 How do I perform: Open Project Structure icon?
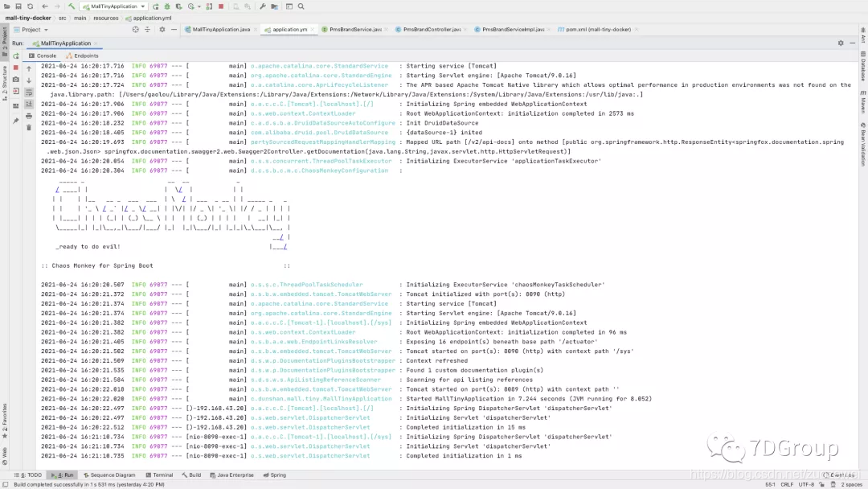pyautogui.click(x=274, y=6)
